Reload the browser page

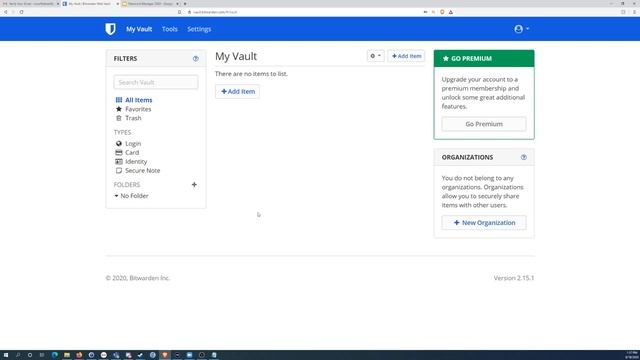coord(21,12)
